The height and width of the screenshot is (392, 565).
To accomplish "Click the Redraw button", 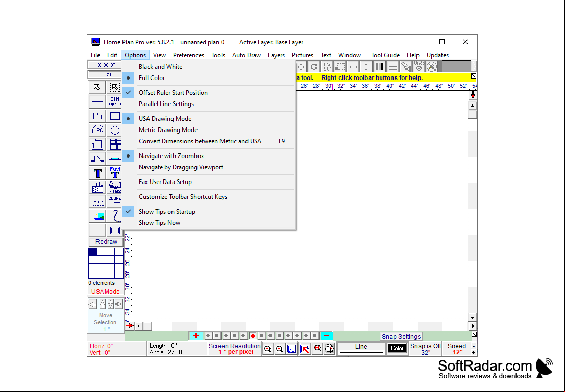I will click(106, 242).
